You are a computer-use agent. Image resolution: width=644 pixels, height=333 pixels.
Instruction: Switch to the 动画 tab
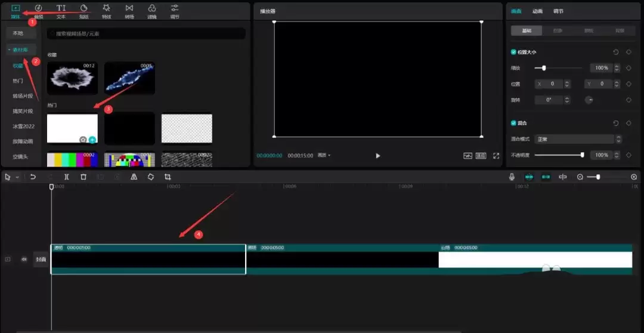(537, 11)
